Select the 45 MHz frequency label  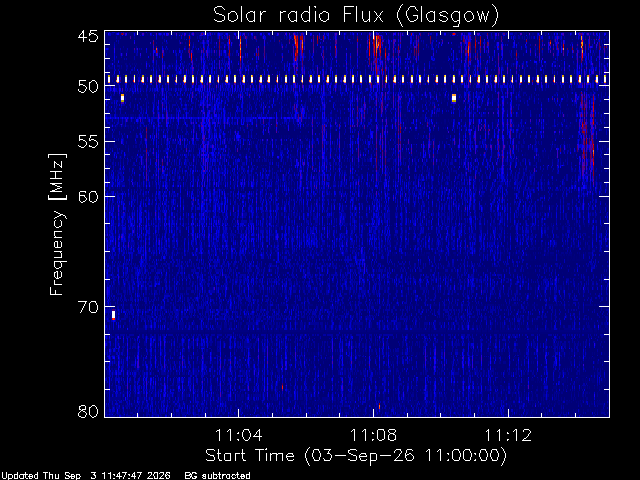pyautogui.click(x=88, y=36)
